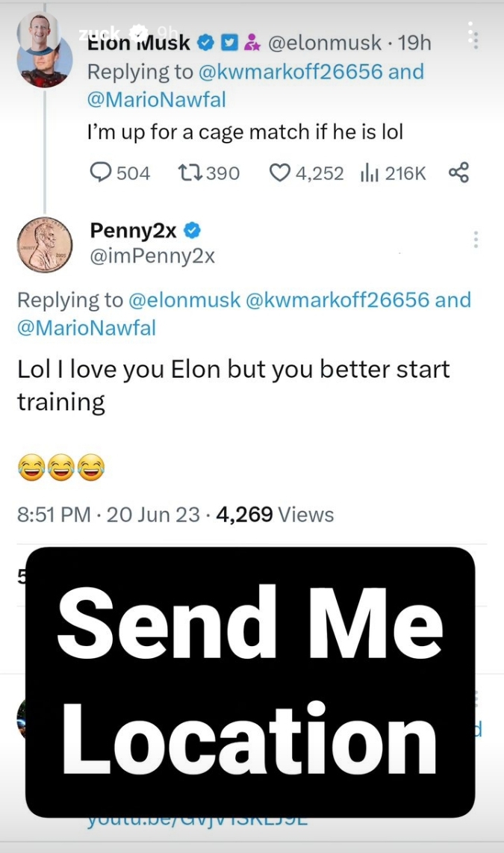Click the 4,269 Views count
The height and width of the screenshot is (853, 504).
point(274,514)
